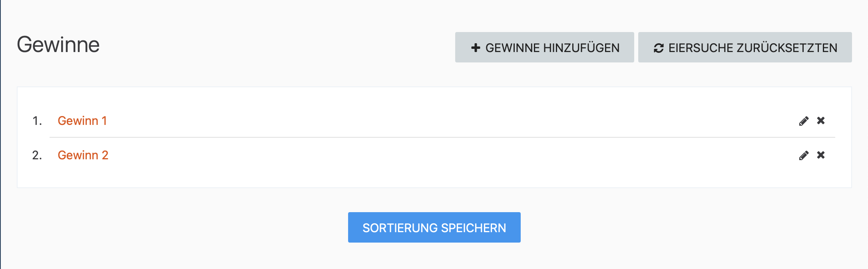Click the Eiersuche zurücksetzen button label

coord(753,48)
